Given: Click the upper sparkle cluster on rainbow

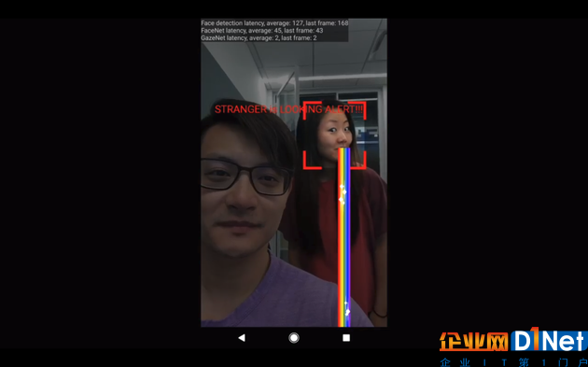Looking at the screenshot, I should pos(343,195).
